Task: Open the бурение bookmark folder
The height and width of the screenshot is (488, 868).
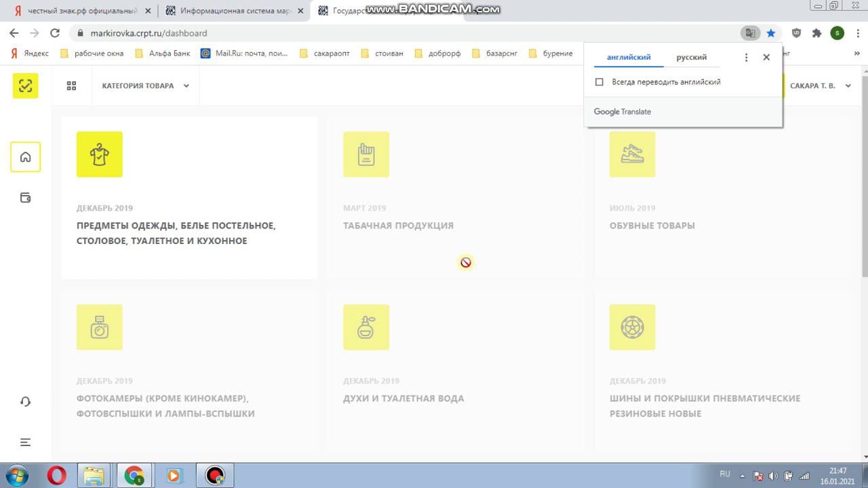Action: point(551,54)
